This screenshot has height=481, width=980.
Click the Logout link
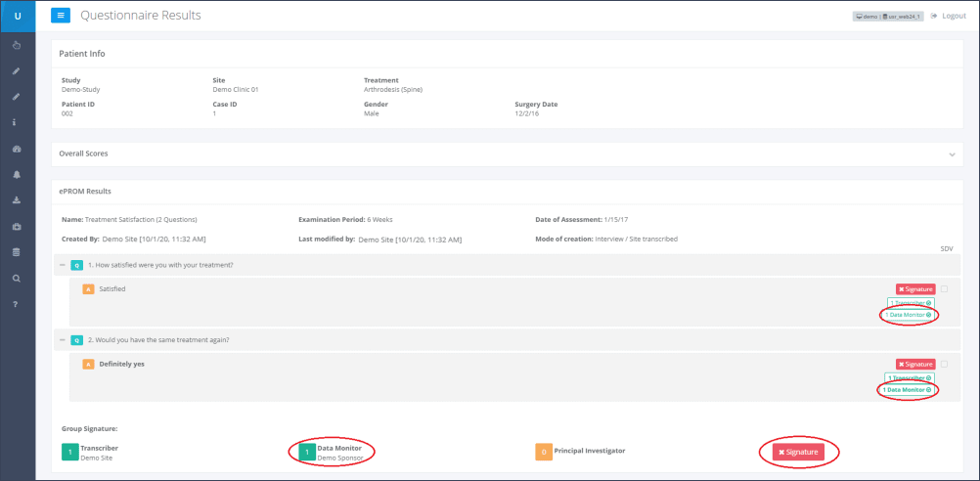(x=948, y=16)
